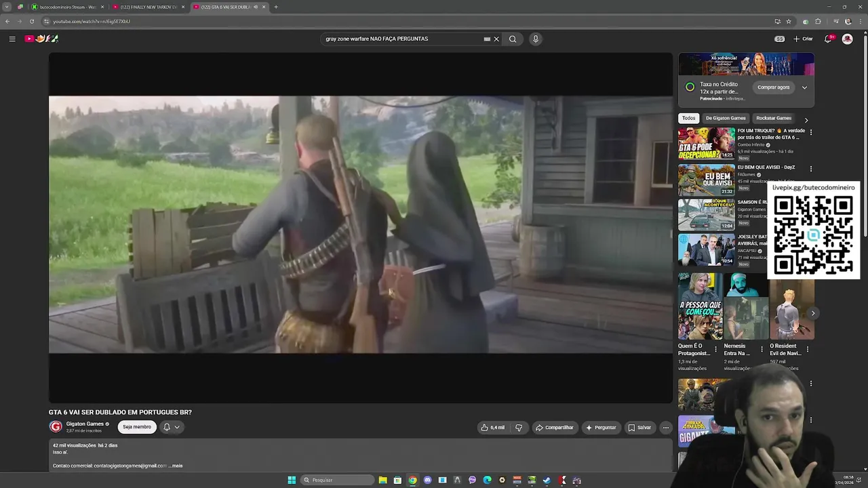Open Discord from the taskbar
Image resolution: width=868 pixels, height=488 pixels.
pyautogui.click(x=427, y=480)
